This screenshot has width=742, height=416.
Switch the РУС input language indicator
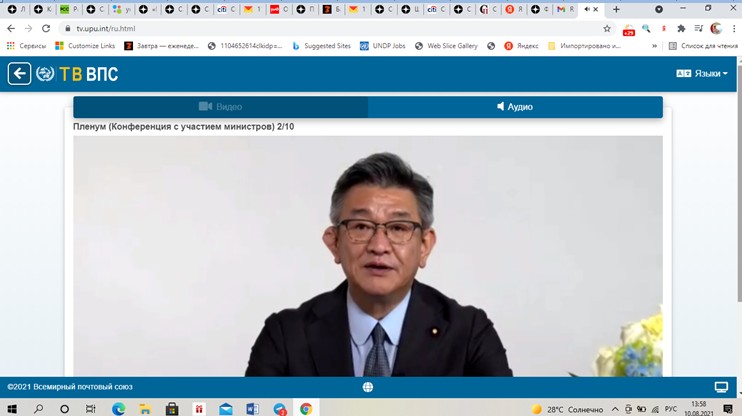(671, 409)
